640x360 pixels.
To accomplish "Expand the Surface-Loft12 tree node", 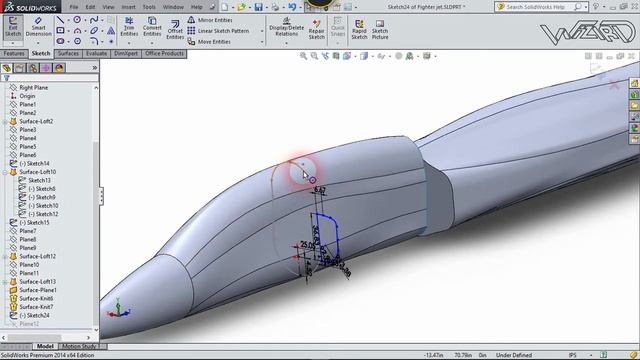I will pyautogui.click(x=5, y=257).
